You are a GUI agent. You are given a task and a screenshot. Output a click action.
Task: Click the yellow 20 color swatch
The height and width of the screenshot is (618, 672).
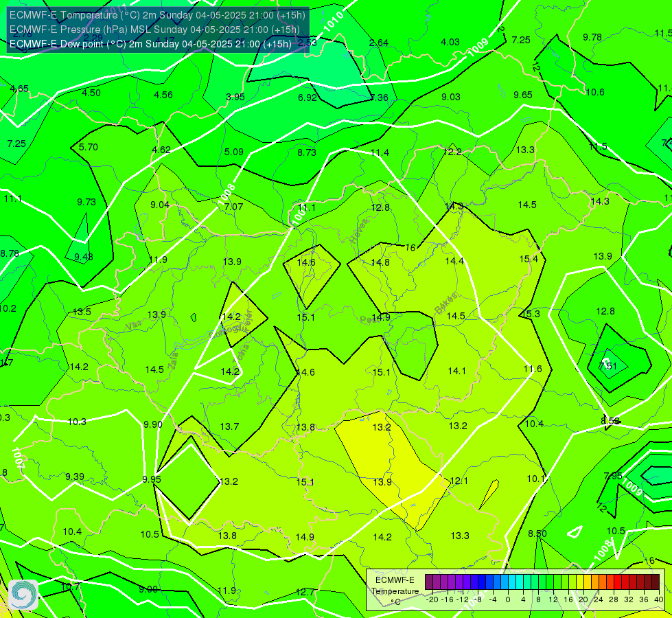[580, 582]
